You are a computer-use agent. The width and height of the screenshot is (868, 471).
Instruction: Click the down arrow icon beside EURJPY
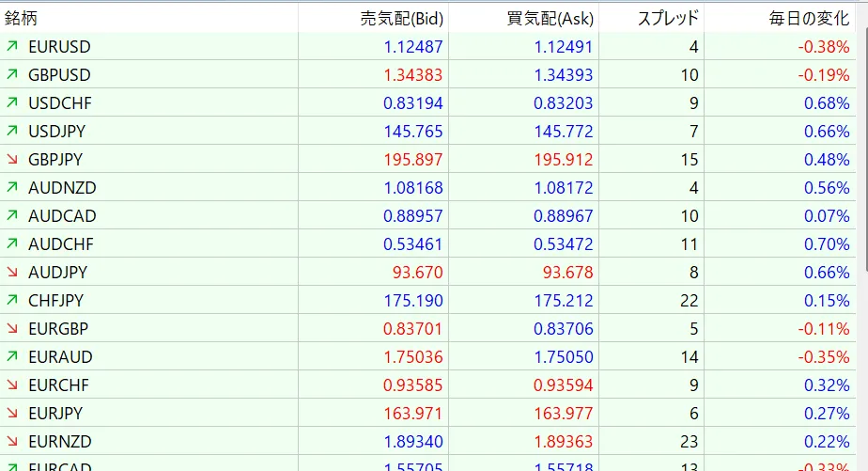click(12, 414)
